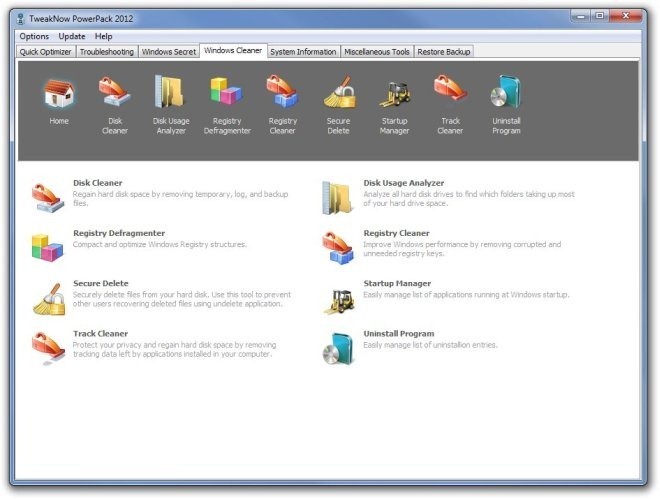
Task: Click the Registry Cleaner icon in main list
Action: (338, 248)
